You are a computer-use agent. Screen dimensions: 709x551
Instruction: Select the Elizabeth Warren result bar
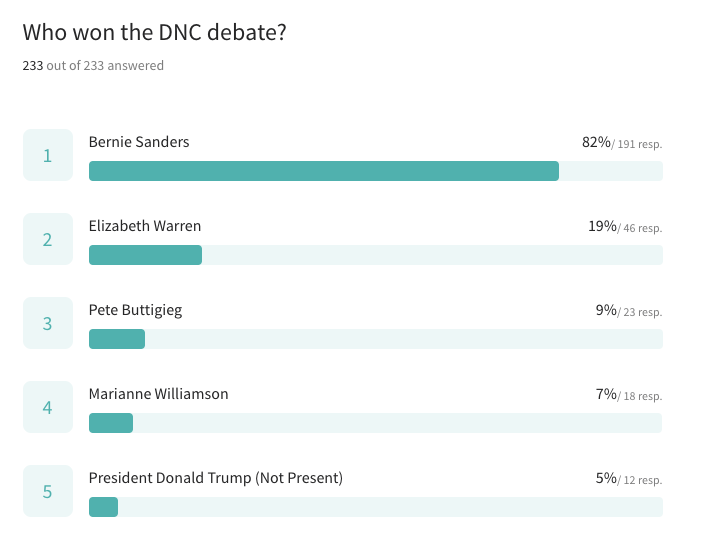coord(376,255)
